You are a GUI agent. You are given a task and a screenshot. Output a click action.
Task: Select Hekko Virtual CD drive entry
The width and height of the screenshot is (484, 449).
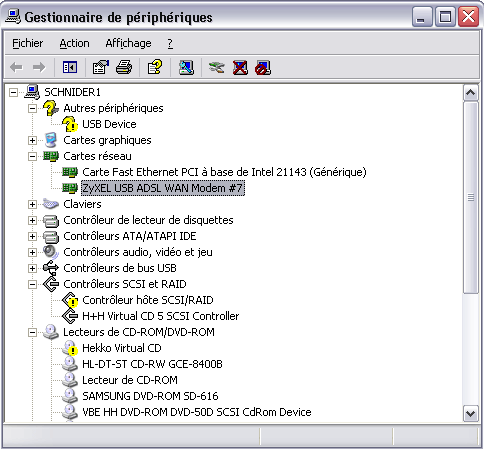122,348
